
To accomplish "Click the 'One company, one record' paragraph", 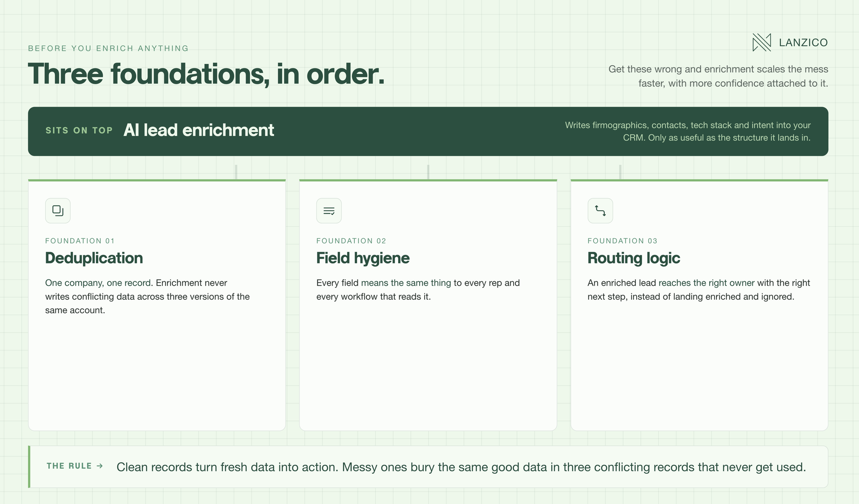I will [148, 296].
